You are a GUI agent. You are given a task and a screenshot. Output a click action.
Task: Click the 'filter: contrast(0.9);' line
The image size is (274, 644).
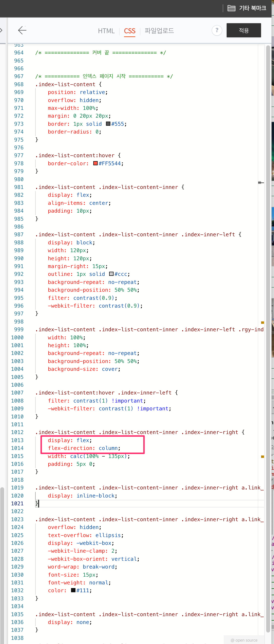point(83,298)
